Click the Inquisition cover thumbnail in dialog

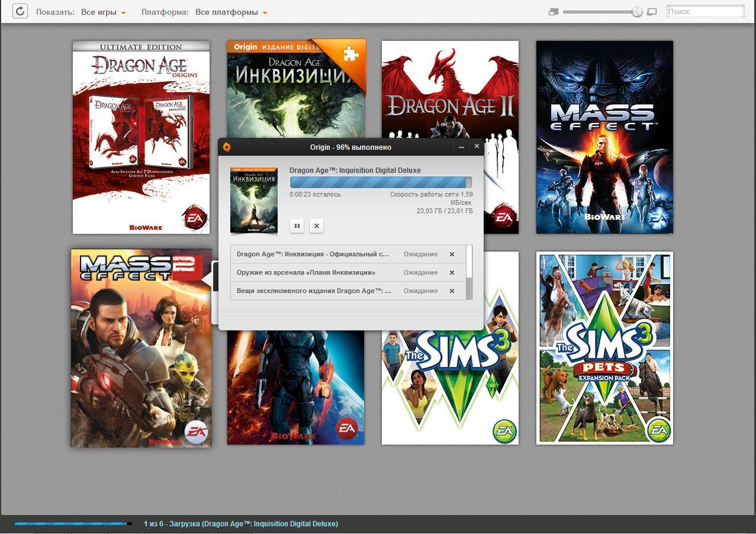(x=253, y=200)
